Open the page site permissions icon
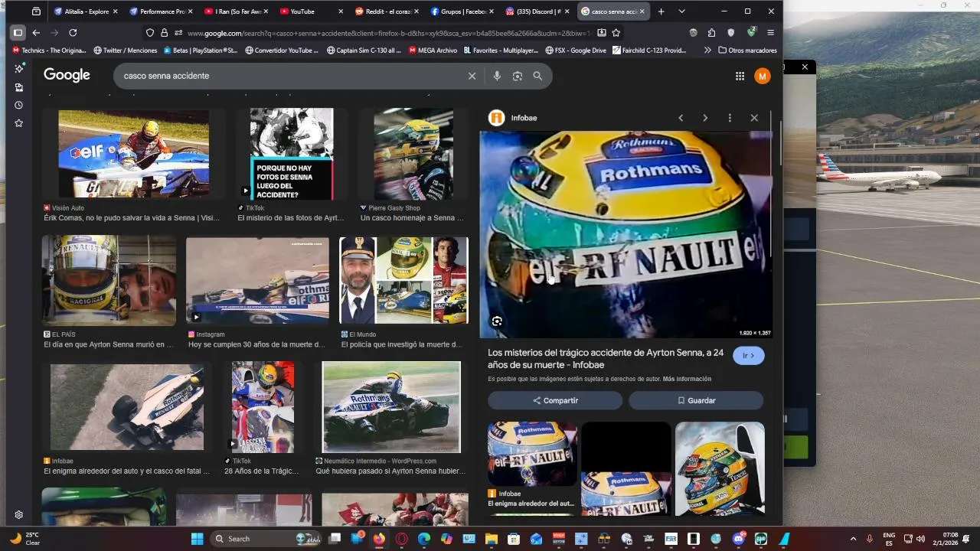This screenshot has height=551, width=980. 178,32
